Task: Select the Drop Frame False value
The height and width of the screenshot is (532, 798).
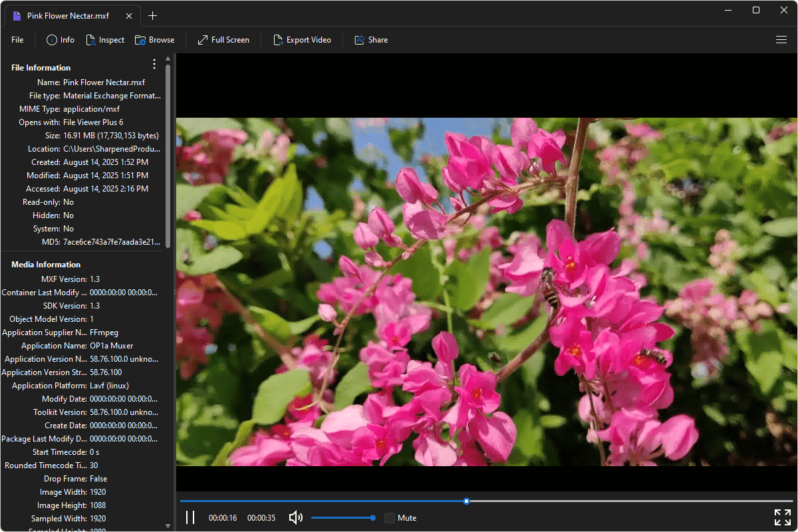Action: point(98,479)
